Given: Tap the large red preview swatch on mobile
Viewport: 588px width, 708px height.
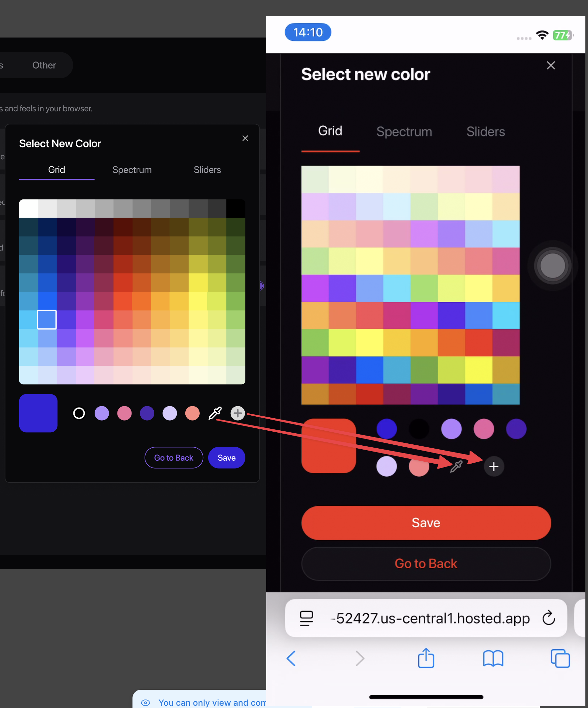Looking at the screenshot, I should (329, 446).
